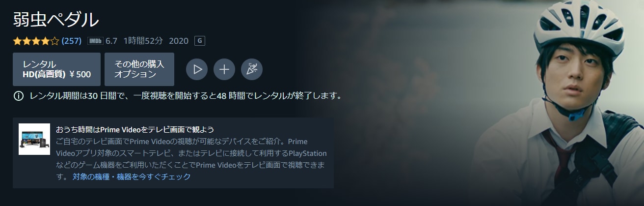Open the (257) customer reviews count

pos(72,41)
